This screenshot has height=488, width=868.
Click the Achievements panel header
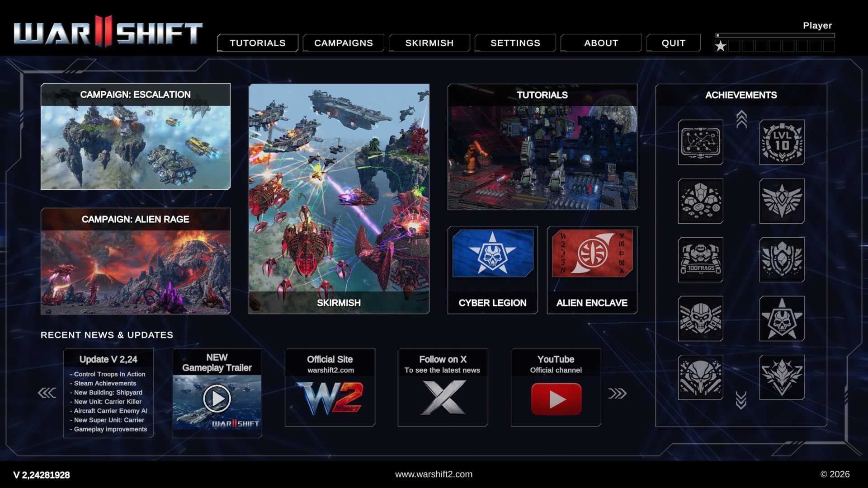coord(741,95)
